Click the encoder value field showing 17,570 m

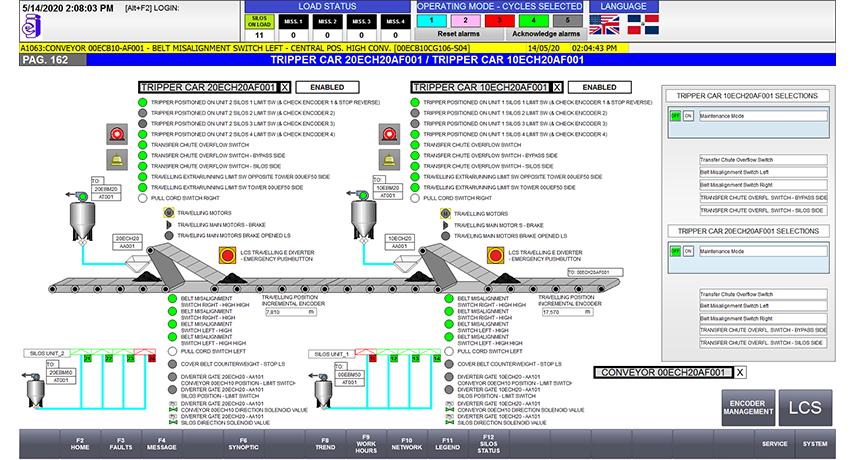[x=567, y=312]
